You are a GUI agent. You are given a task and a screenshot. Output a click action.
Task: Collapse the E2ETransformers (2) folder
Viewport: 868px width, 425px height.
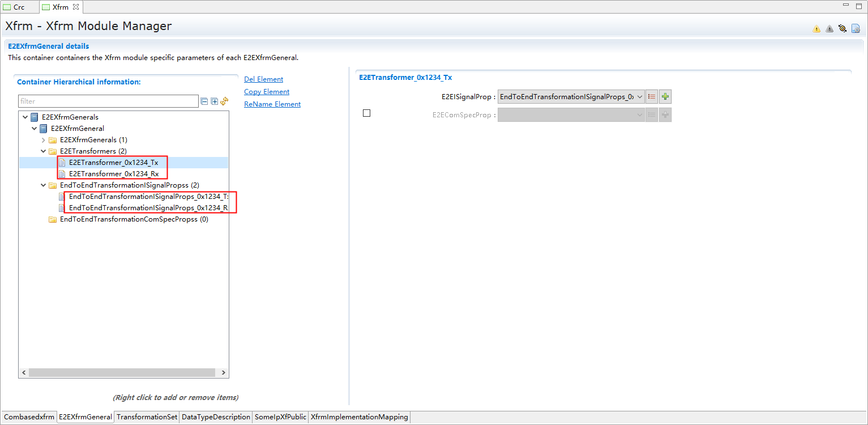(44, 151)
